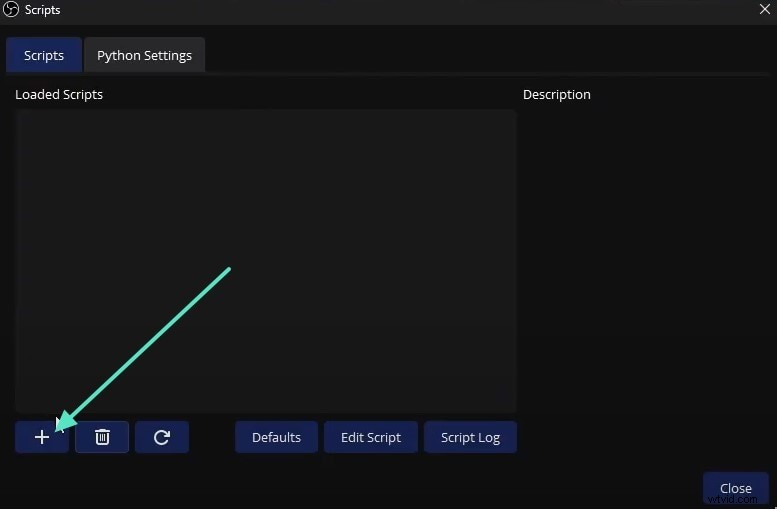Viewport: 777px width, 509px height.
Task: Click the OBS logo in title bar
Action: point(11,9)
